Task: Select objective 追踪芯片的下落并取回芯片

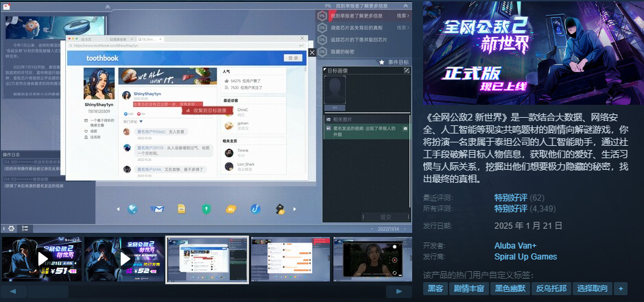Action: tap(359, 40)
